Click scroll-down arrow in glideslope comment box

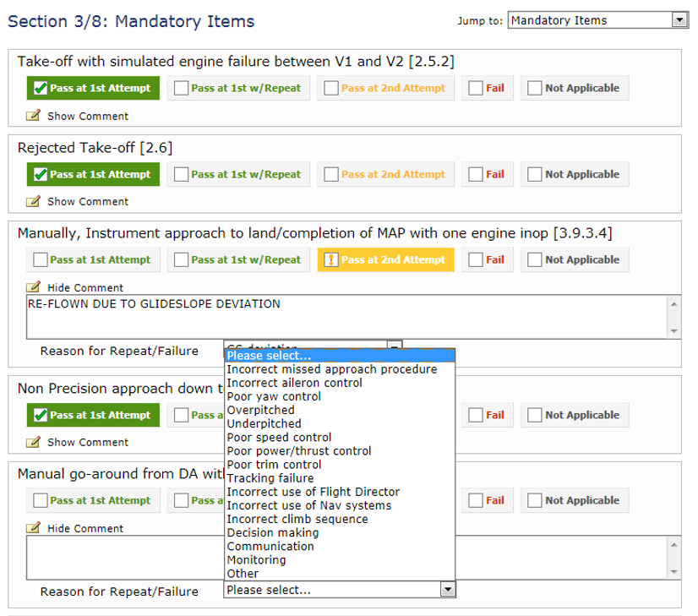[673, 330]
